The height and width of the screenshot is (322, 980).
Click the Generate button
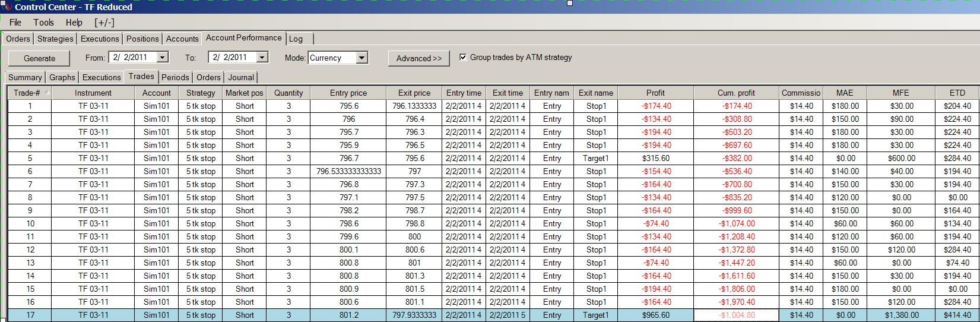[40, 58]
